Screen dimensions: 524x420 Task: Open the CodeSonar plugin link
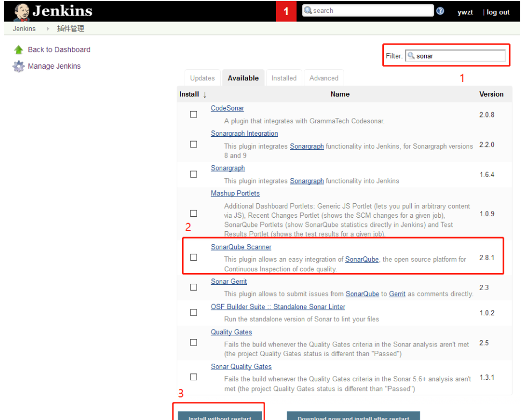[227, 108]
